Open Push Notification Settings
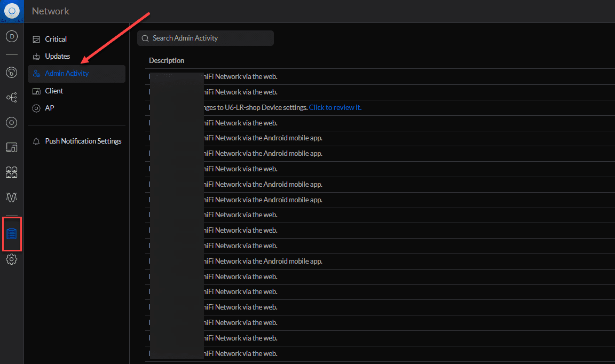615x364 pixels. 76,141
